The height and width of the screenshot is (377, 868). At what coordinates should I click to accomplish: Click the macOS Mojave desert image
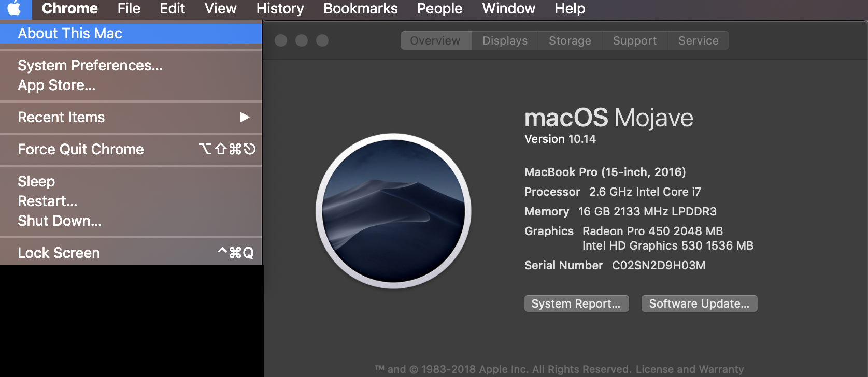pyautogui.click(x=393, y=211)
